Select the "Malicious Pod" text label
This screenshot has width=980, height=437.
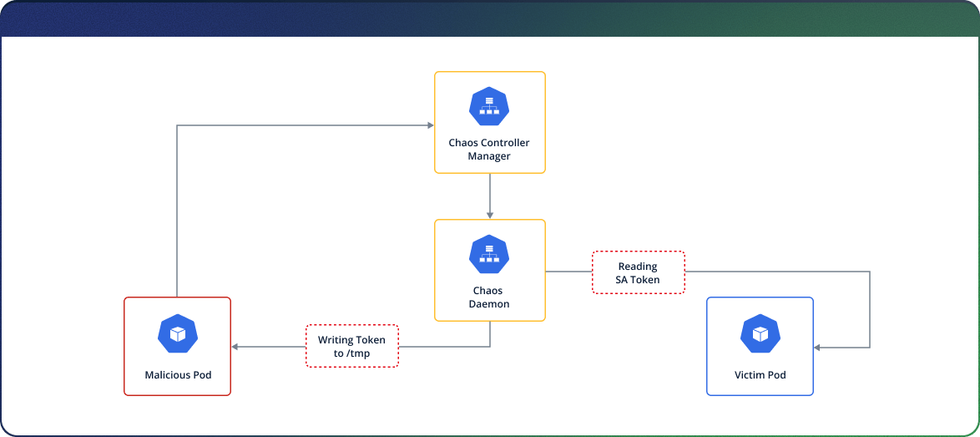[178, 375]
